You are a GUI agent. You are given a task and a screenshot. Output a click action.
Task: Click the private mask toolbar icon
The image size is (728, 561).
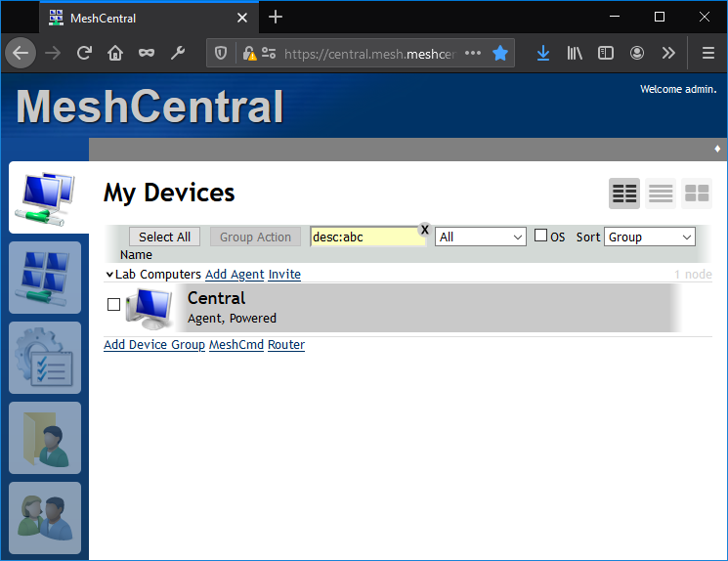pos(147,53)
